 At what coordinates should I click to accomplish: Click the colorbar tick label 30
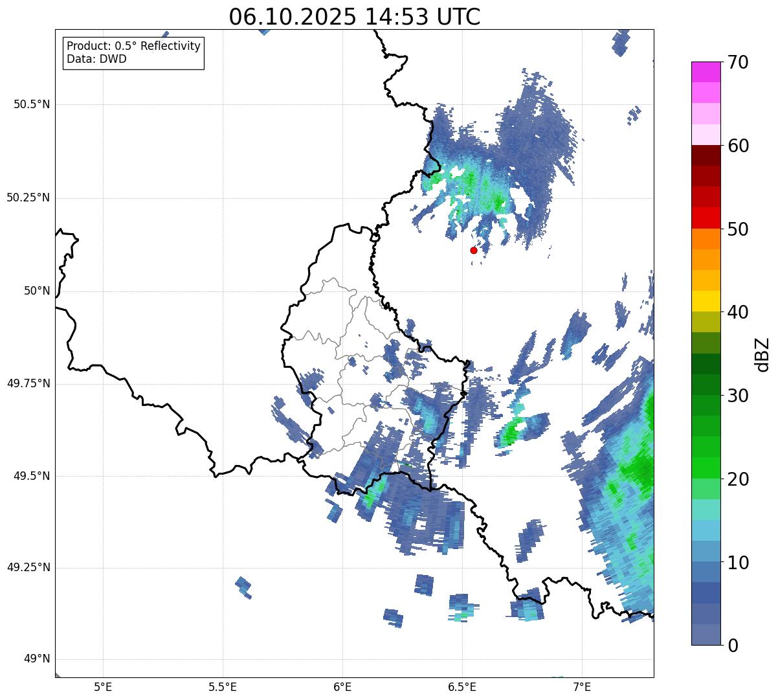(x=738, y=396)
